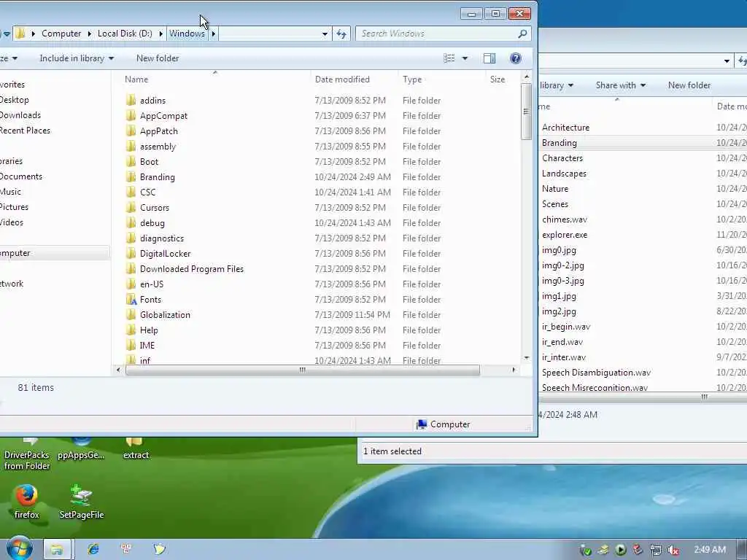
Task: Click the Windows Start orb
Action: (x=19, y=548)
